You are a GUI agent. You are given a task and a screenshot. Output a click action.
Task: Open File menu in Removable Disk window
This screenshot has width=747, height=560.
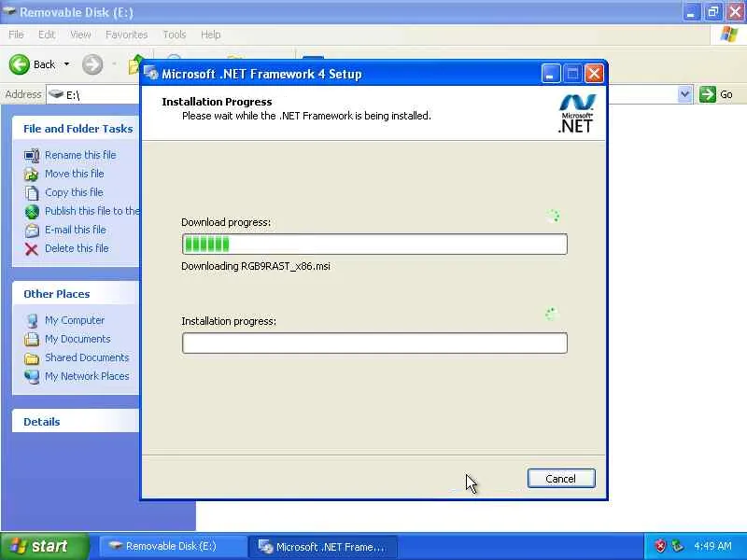[x=16, y=35]
